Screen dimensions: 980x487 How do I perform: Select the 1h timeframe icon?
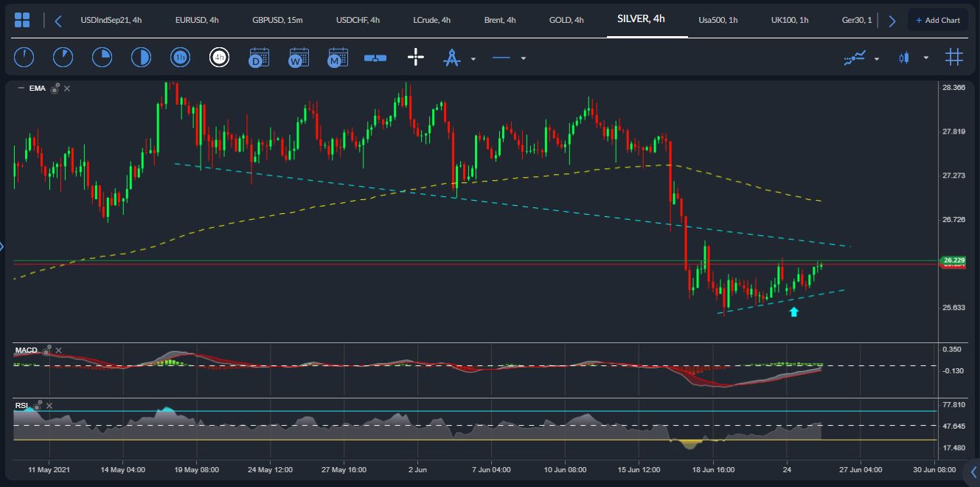pyautogui.click(x=179, y=58)
